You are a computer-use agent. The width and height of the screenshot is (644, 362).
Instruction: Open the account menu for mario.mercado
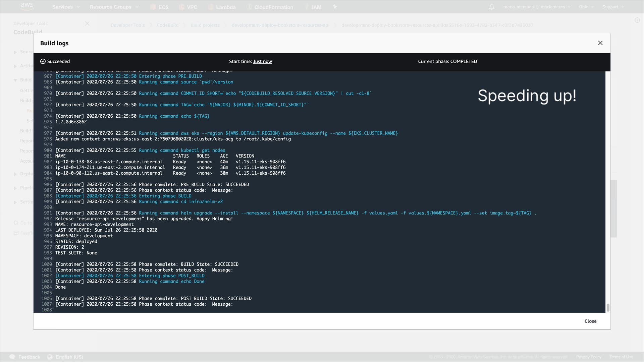tap(536, 7)
